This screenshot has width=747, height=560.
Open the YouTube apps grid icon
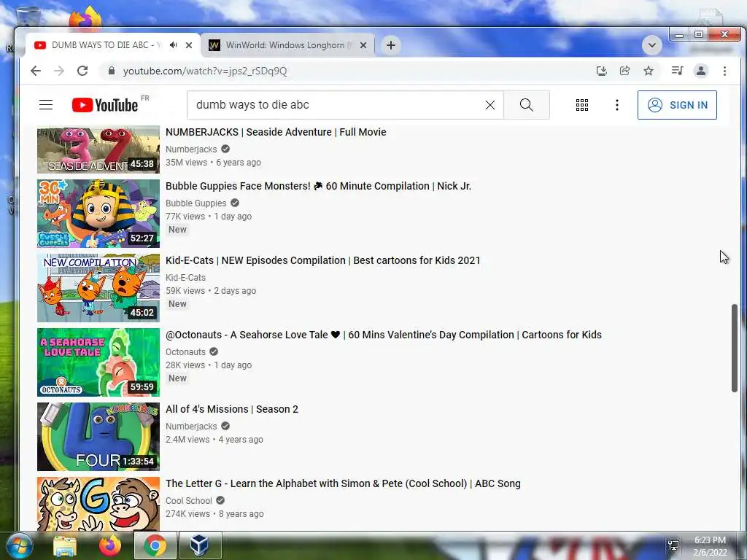(581, 105)
